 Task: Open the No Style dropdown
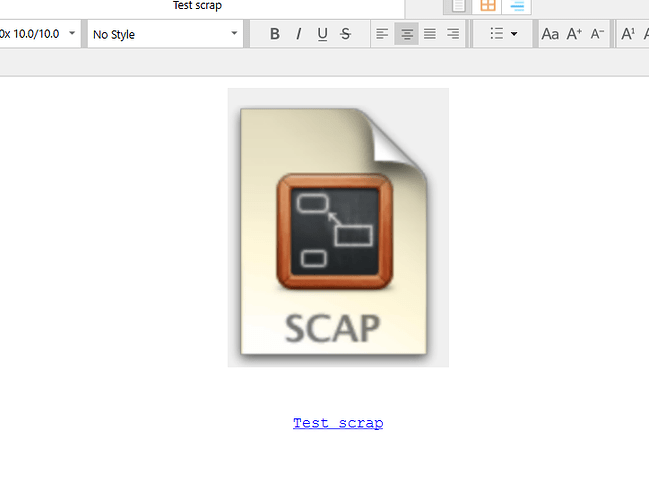[165, 34]
